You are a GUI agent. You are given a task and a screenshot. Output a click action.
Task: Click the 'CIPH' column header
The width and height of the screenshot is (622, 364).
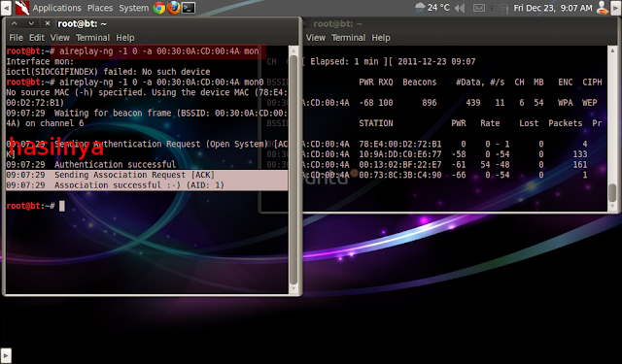point(592,82)
